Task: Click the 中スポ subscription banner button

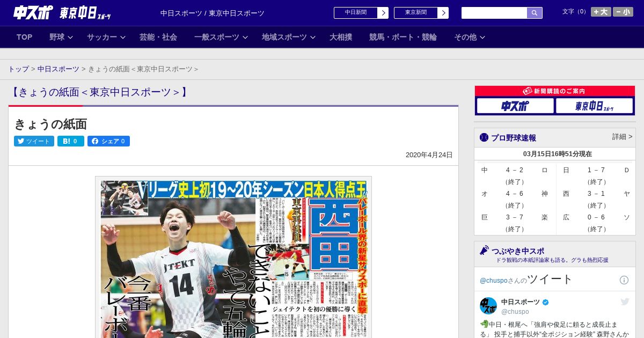Action: click(x=515, y=106)
